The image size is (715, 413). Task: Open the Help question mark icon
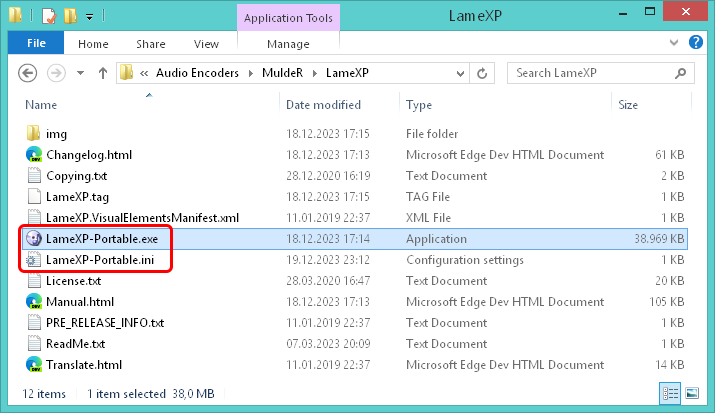695,42
